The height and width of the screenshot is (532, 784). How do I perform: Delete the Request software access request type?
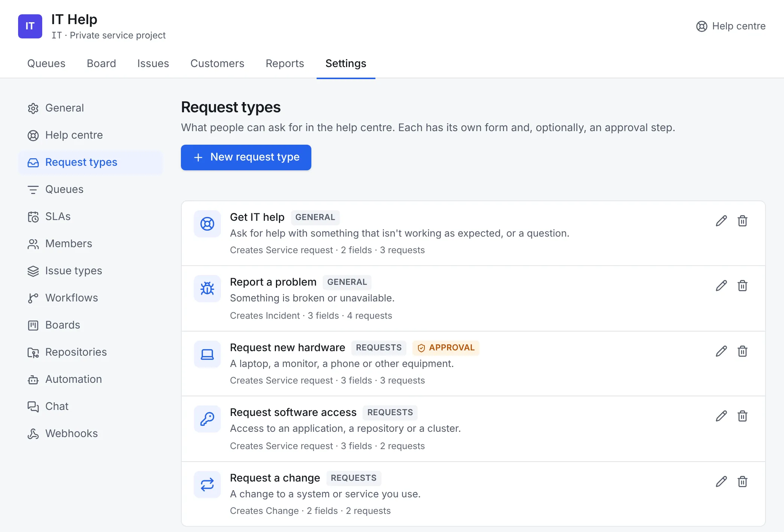coord(742,416)
